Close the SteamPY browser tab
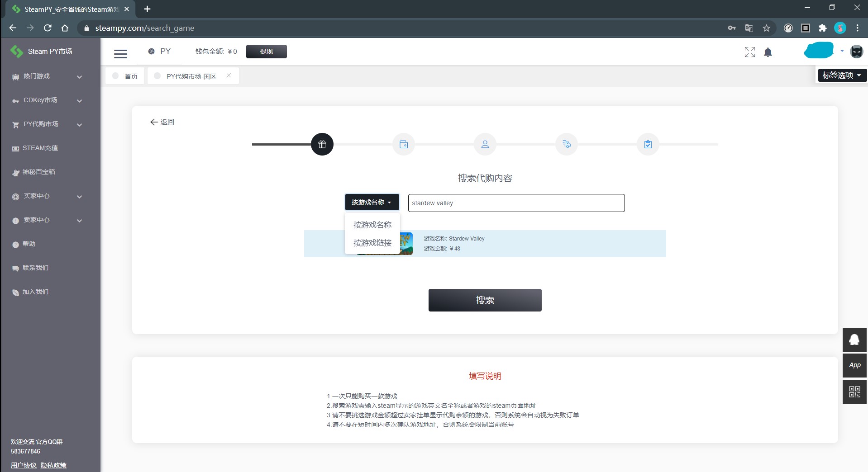 127,9
